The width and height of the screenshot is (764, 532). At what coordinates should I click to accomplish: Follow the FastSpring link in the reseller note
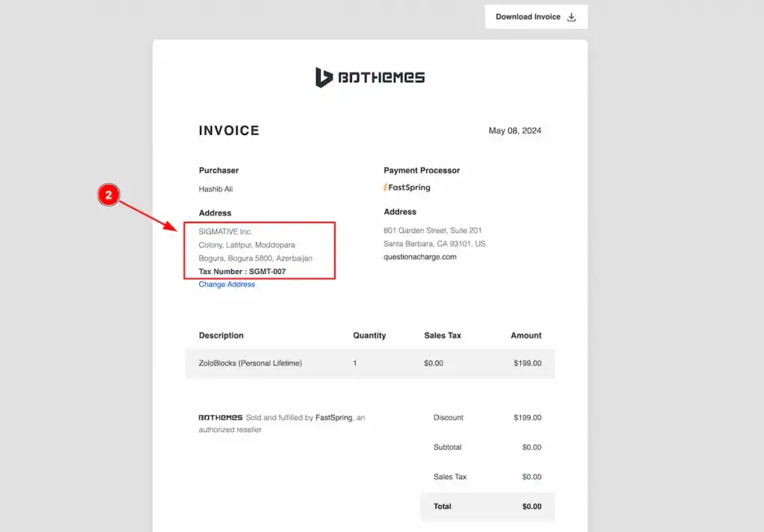coord(334,418)
